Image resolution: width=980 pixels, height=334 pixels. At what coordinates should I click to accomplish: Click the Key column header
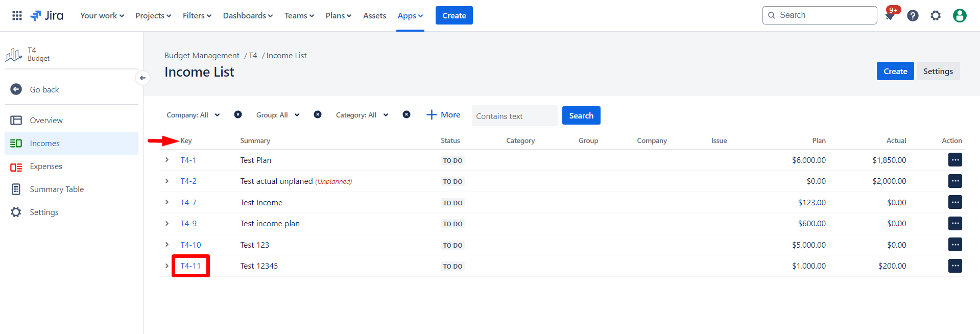click(x=186, y=140)
